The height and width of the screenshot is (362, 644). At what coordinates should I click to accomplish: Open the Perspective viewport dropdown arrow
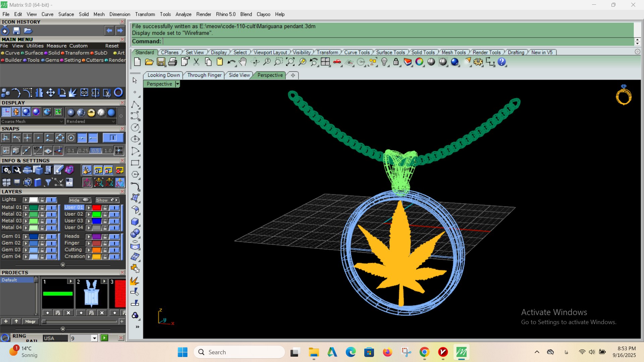(x=177, y=84)
